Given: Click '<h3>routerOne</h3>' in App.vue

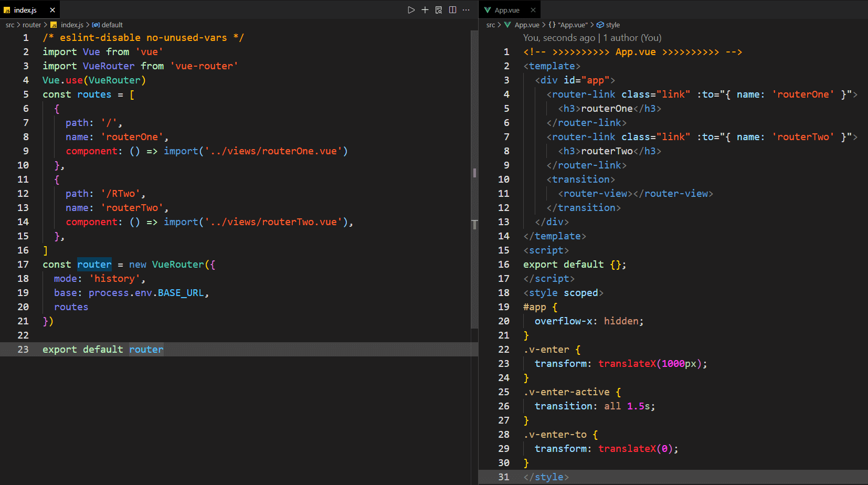Looking at the screenshot, I should pyautogui.click(x=609, y=108).
